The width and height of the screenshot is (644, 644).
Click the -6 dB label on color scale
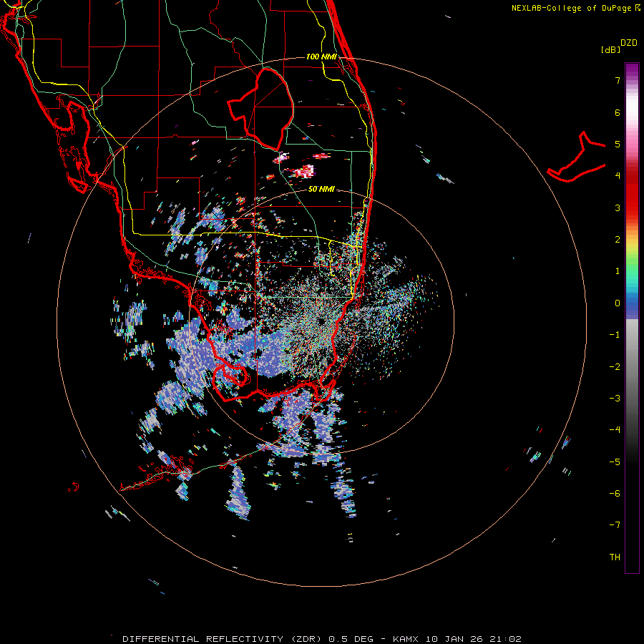click(615, 494)
